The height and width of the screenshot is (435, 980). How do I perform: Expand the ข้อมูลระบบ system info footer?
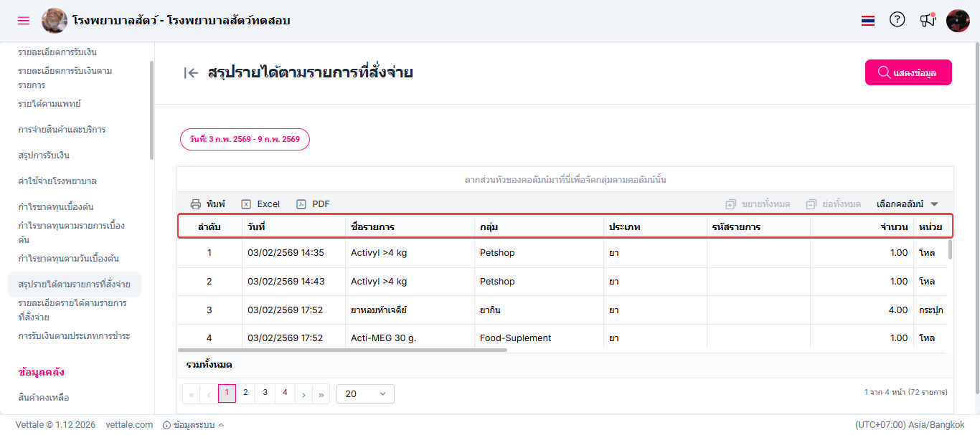pyautogui.click(x=194, y=425)
